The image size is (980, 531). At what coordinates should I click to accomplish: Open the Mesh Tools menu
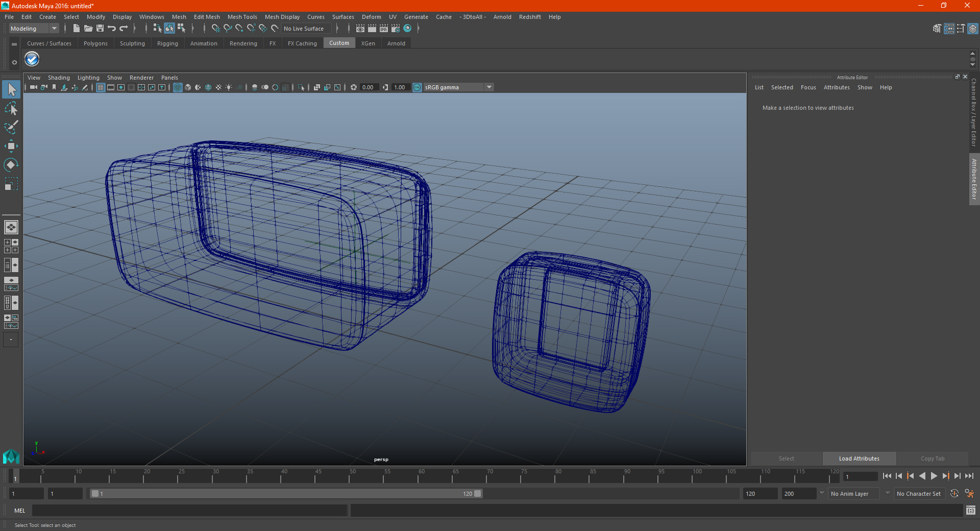(242, 17)
